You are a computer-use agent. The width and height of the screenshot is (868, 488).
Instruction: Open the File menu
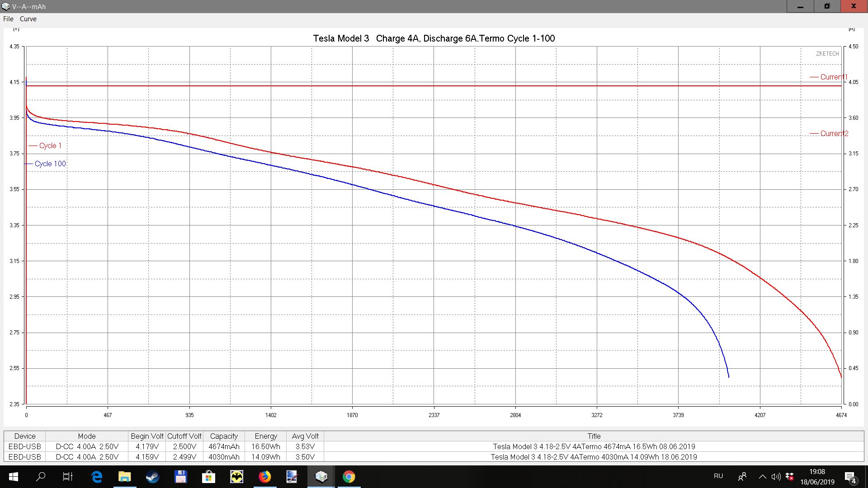point(8,19)
